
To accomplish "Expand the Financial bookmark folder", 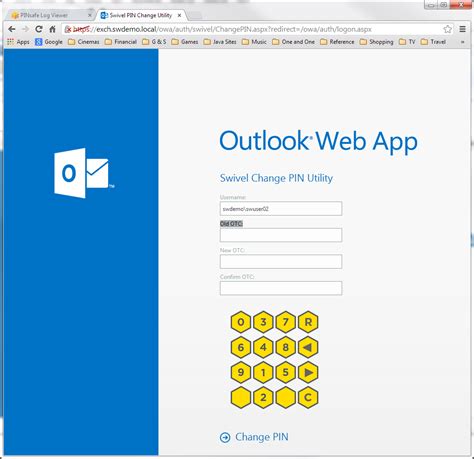I will coord(121,42).
